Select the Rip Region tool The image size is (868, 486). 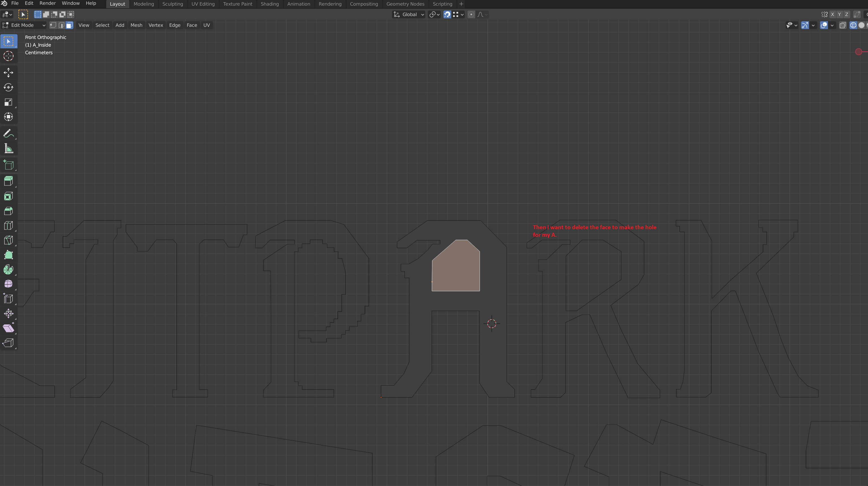[x=8, y=343]
